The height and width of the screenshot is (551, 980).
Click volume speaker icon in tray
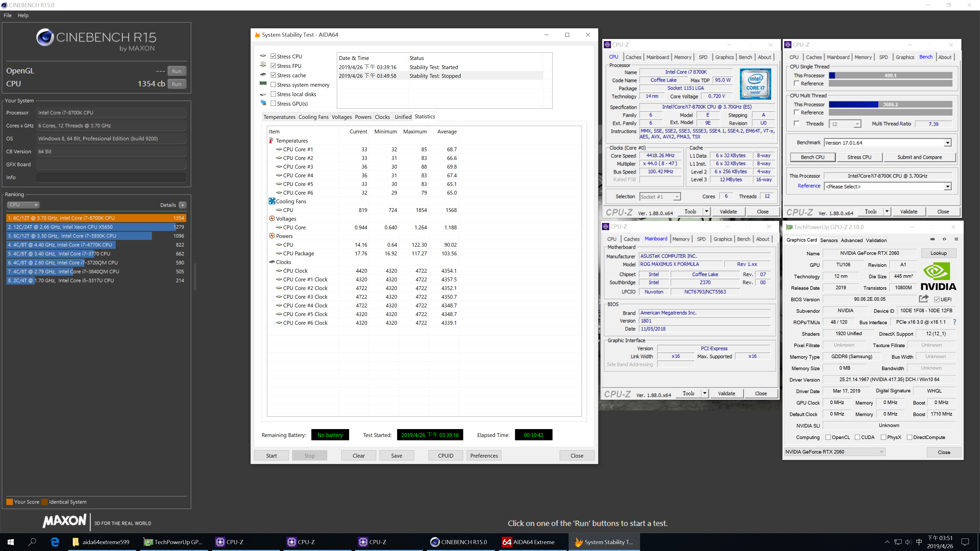point(909,542)
